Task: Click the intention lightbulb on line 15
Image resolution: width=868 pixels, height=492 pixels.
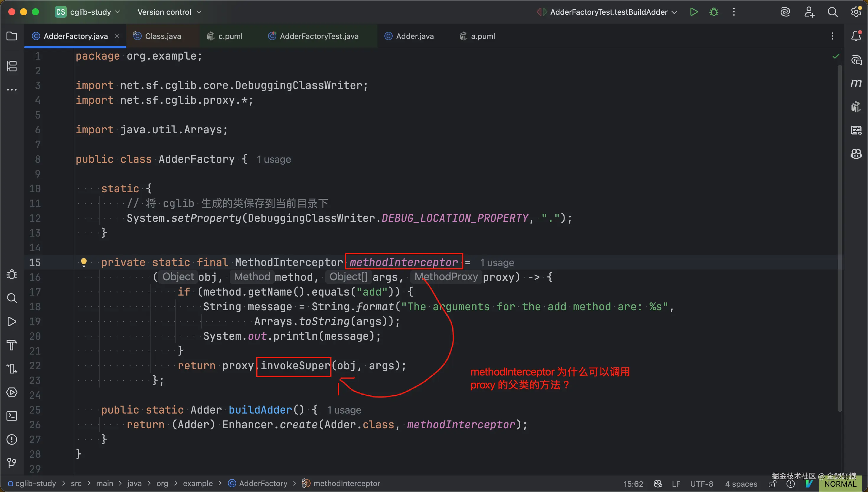Action: [84, 262]
